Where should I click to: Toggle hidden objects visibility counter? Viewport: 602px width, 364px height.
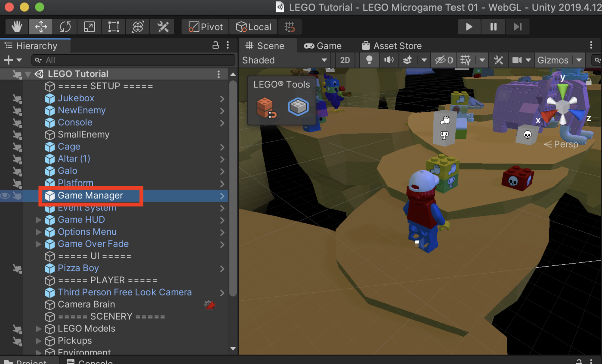(x=443, y=60)
